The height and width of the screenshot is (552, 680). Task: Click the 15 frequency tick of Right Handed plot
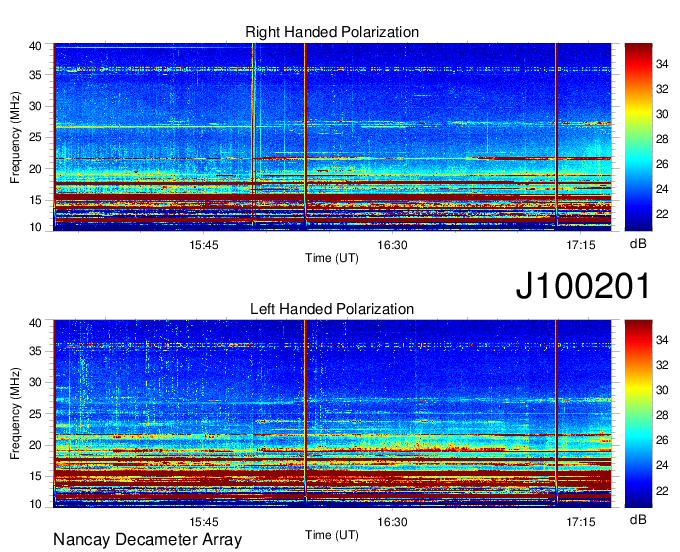pos(35,200)
